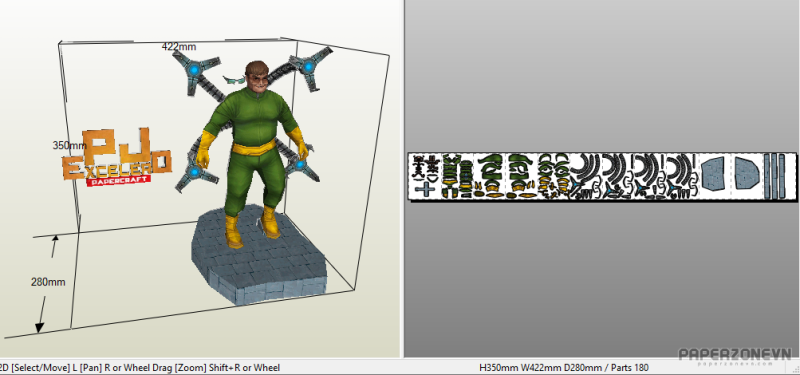The width and height of the screenshot is (800, 375).
Task: Click the 422mm width dimension label
Action: coord(179,46)
